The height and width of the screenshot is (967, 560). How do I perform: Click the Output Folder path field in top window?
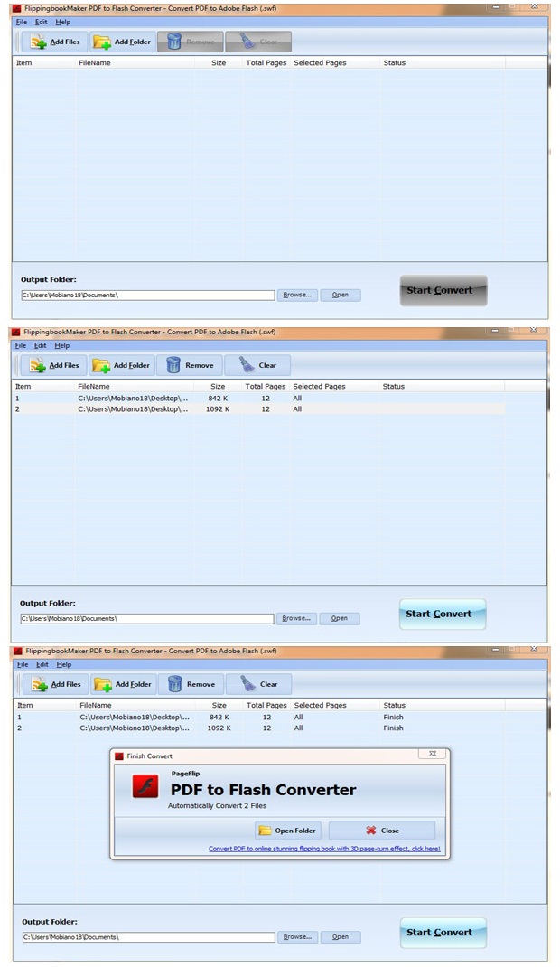(148, 296)
